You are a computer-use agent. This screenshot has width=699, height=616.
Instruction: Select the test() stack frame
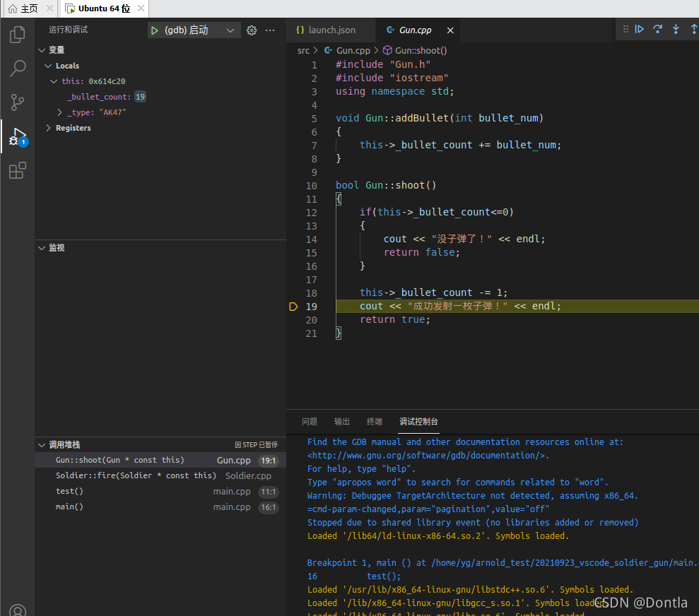point(160,491)
